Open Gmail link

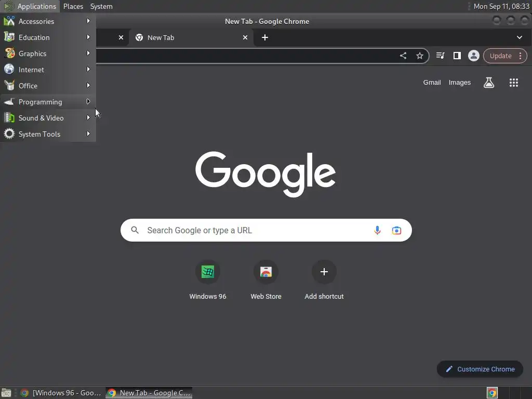[432, 83]
